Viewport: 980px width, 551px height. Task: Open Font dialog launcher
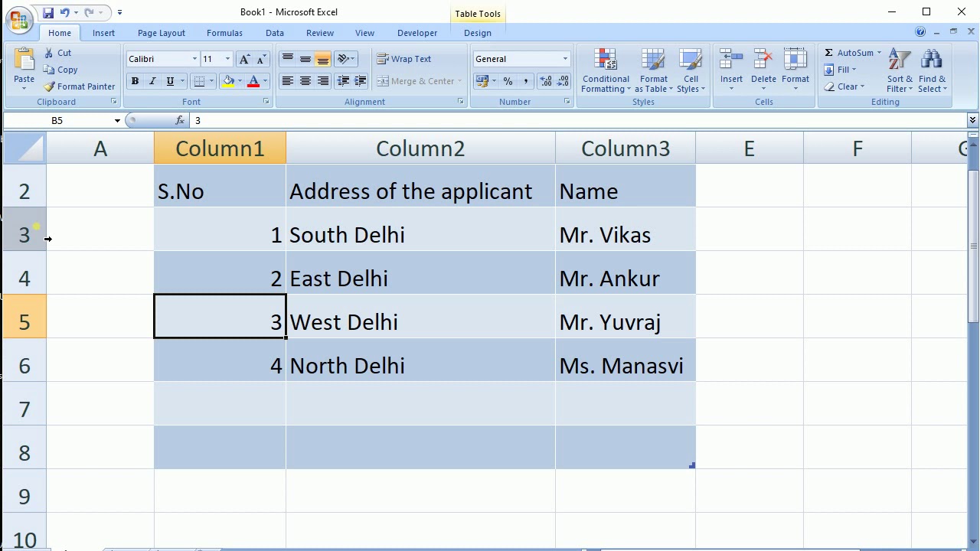[x=266, y=101]
